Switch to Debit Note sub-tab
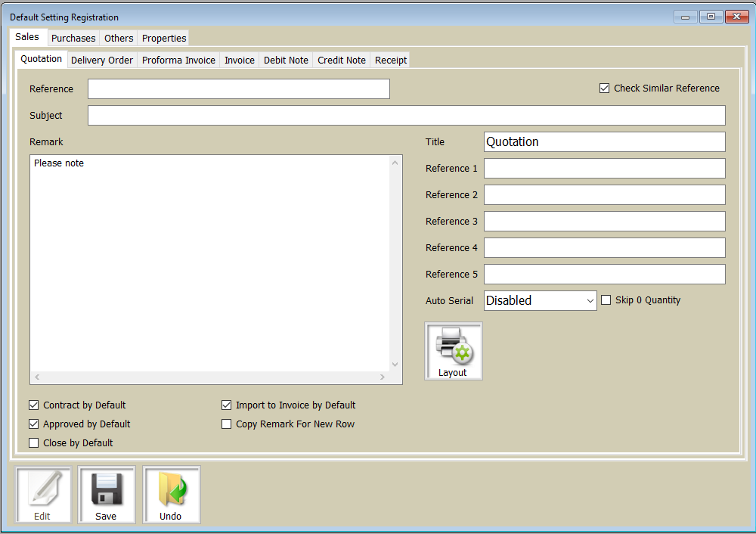This screenshot has height=534, width=756. coord(286,61)
